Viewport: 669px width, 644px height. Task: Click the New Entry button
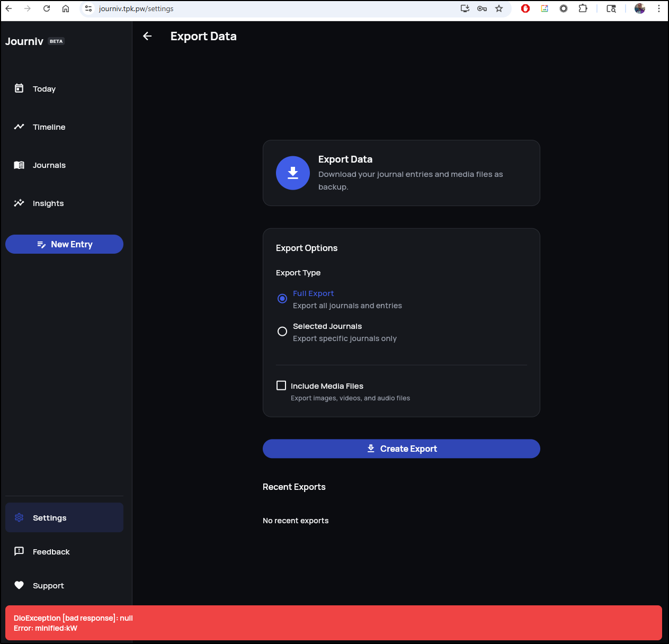point(64,244)
